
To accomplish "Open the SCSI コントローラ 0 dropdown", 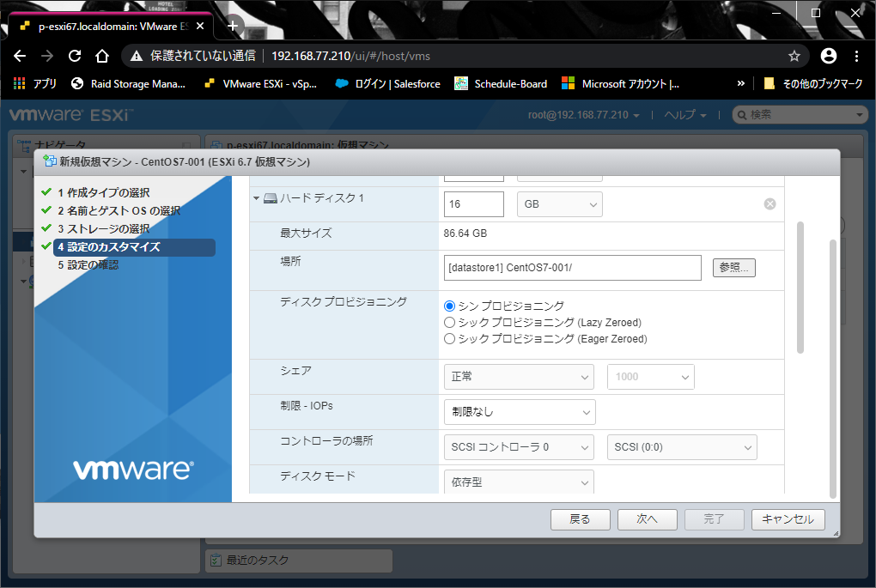I will point(519,447).
